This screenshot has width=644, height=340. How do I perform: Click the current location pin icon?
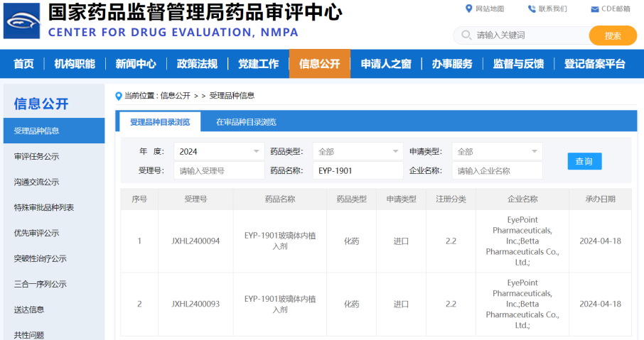119,96
